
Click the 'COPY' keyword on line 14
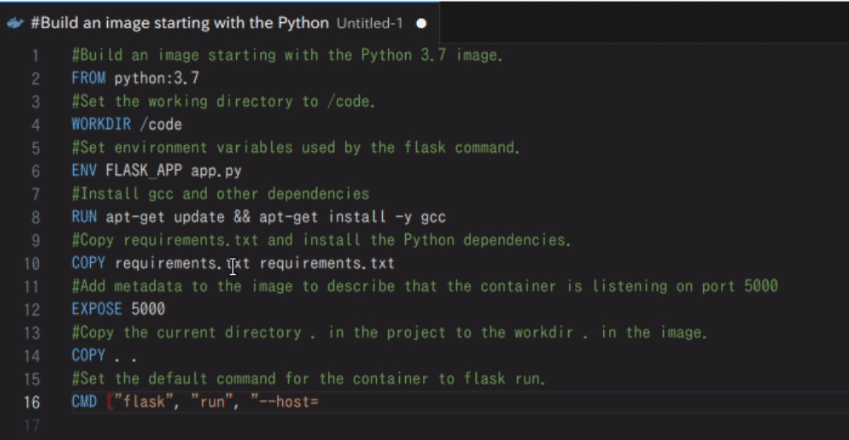click(88, 356)
